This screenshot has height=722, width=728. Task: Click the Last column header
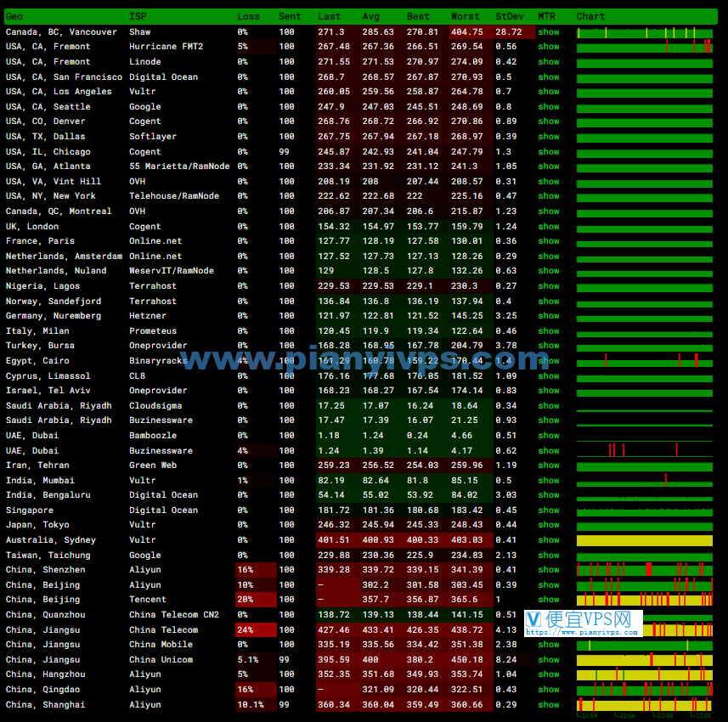tap(330, 17)
